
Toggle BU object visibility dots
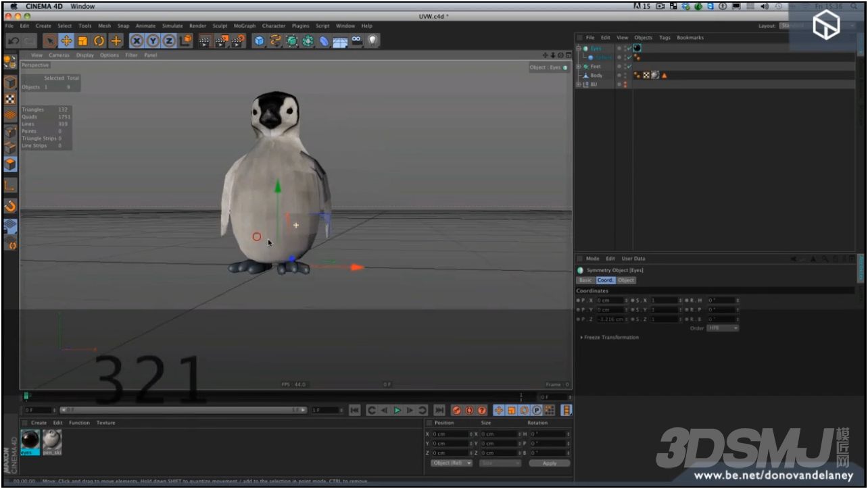[625, 84]
